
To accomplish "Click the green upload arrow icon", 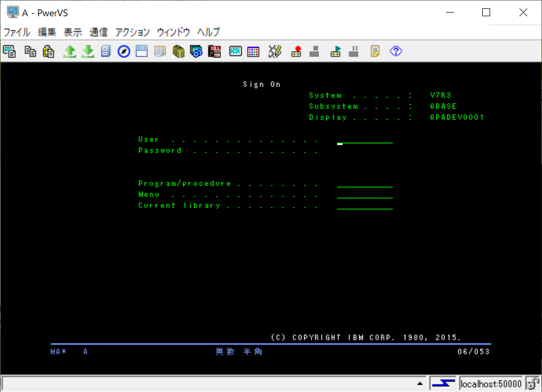I will tap(70, 51).
